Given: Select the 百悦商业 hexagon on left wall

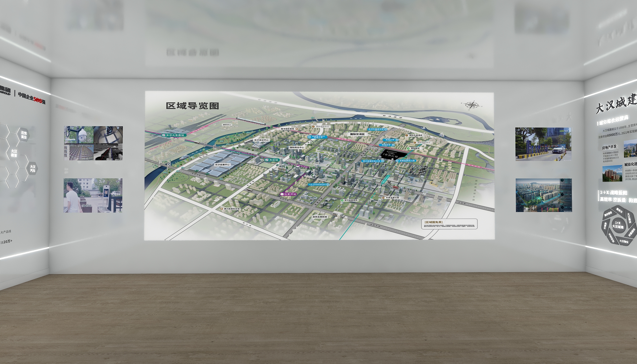Looking at the screenshot, I should pyautogui.click(x=24, y=135).
